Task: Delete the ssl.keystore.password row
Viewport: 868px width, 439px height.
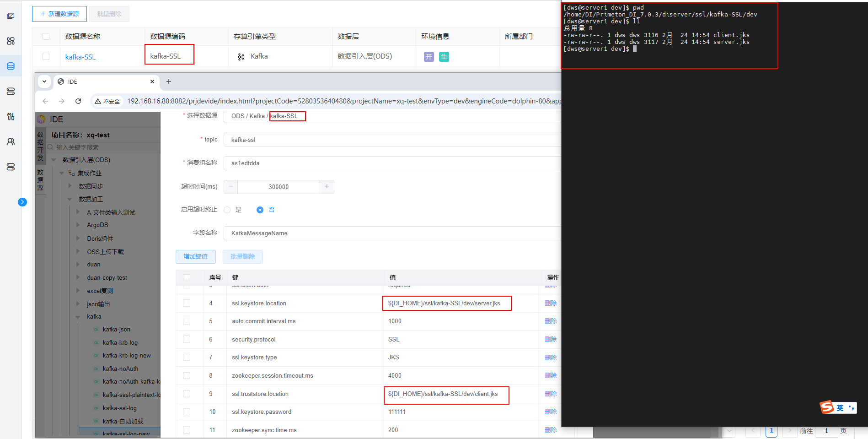Action: 551,412
